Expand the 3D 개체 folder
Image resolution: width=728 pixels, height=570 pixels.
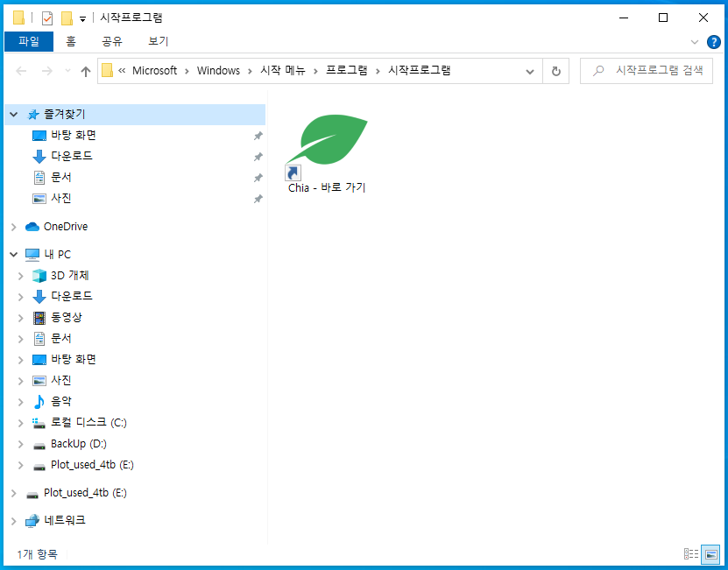pos(20,276)
